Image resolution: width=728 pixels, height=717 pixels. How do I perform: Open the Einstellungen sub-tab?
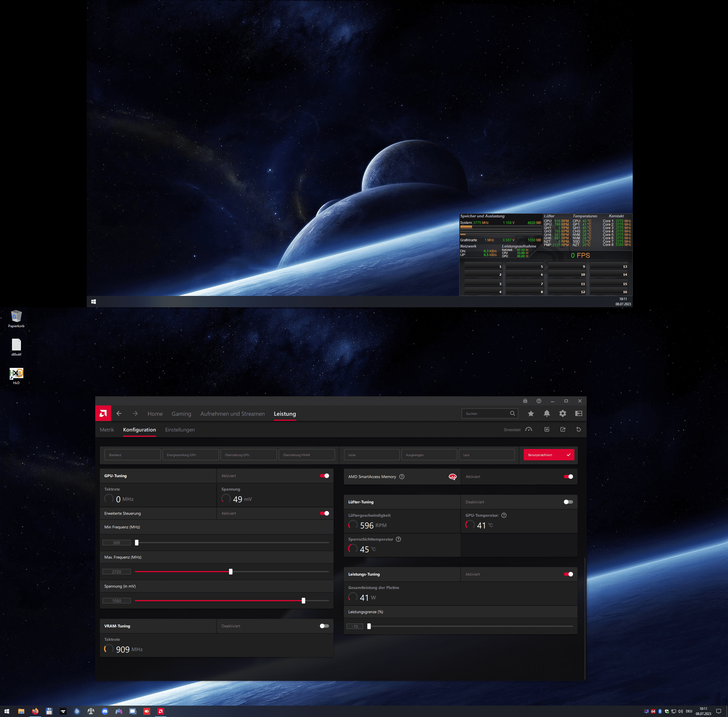[x=180, y=430]
